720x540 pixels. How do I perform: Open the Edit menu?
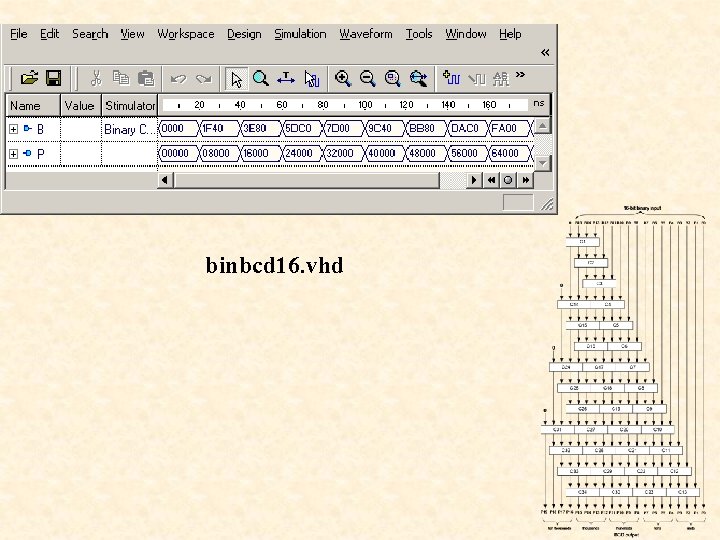click(49, 34)
